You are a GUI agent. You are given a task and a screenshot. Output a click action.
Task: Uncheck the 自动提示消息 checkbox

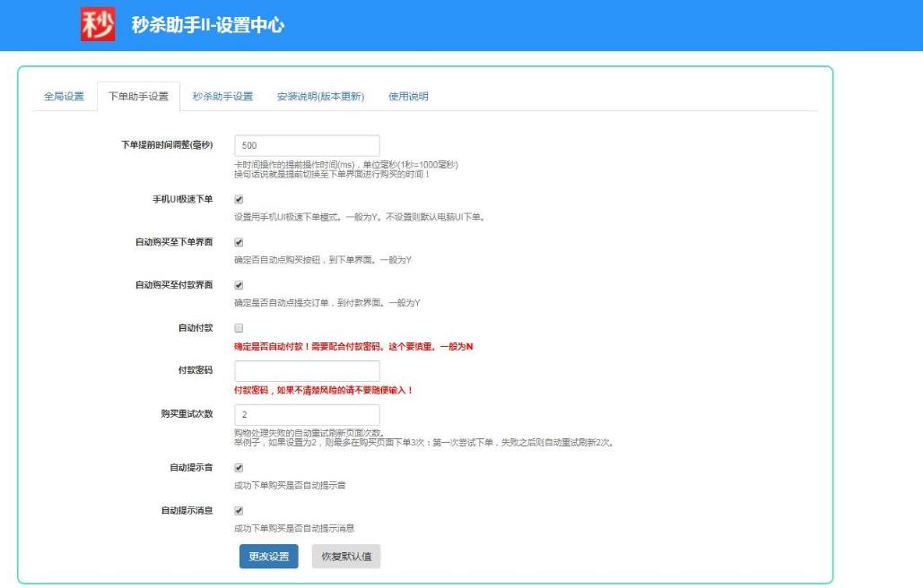(x=239, y=511)
